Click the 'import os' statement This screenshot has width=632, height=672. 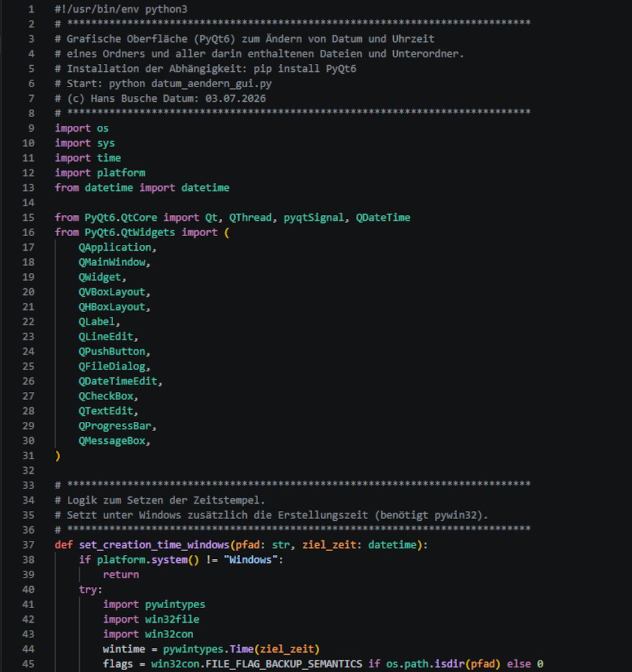pyautogui.click(x=82, y=128)
